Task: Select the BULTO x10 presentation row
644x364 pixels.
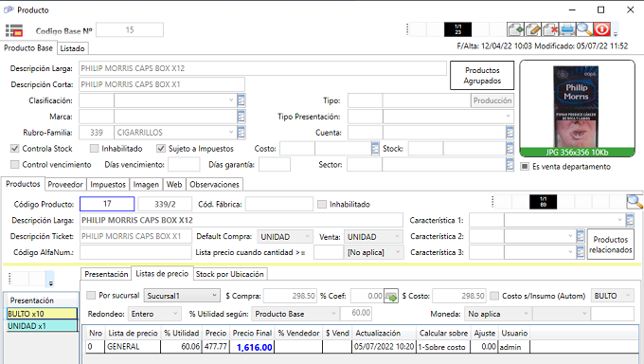Action: pyautogui.click(x=42, y=314)
